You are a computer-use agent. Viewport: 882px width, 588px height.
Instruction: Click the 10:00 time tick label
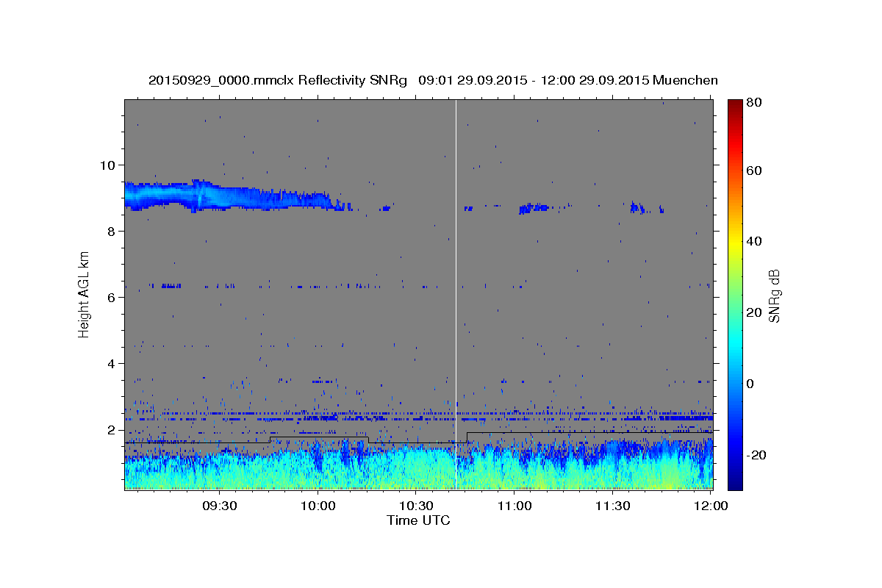pos(318,506)
